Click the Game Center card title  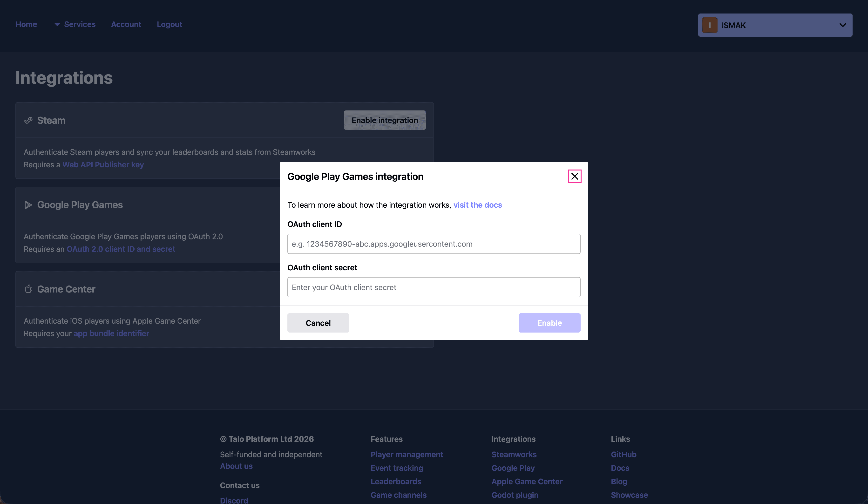coord(66,289)
